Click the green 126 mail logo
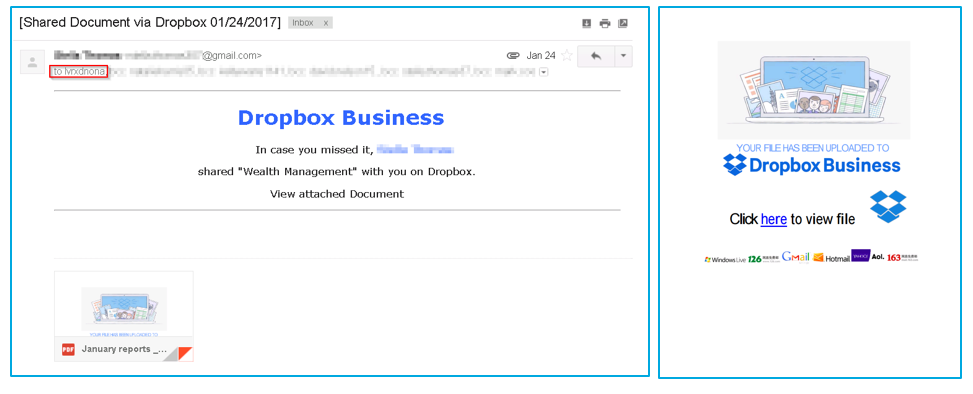Image resolution: width=973 pixels, height=394 pixels. coord(763,259)
